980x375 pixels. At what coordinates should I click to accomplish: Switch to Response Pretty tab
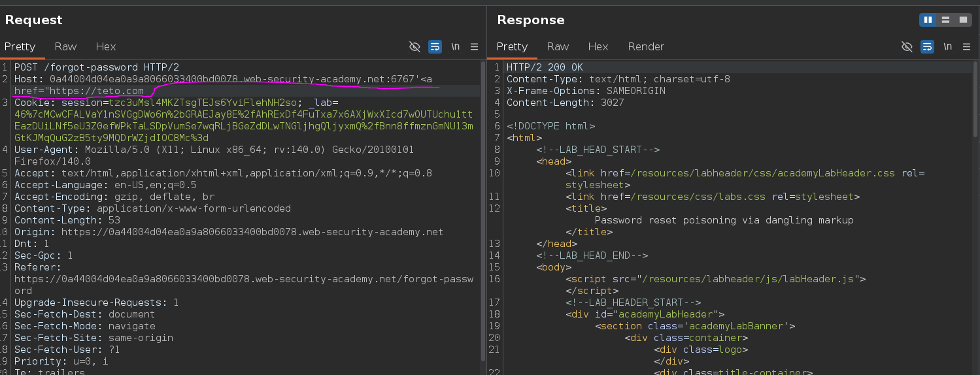pyautogui.click(x=512, y=46)
